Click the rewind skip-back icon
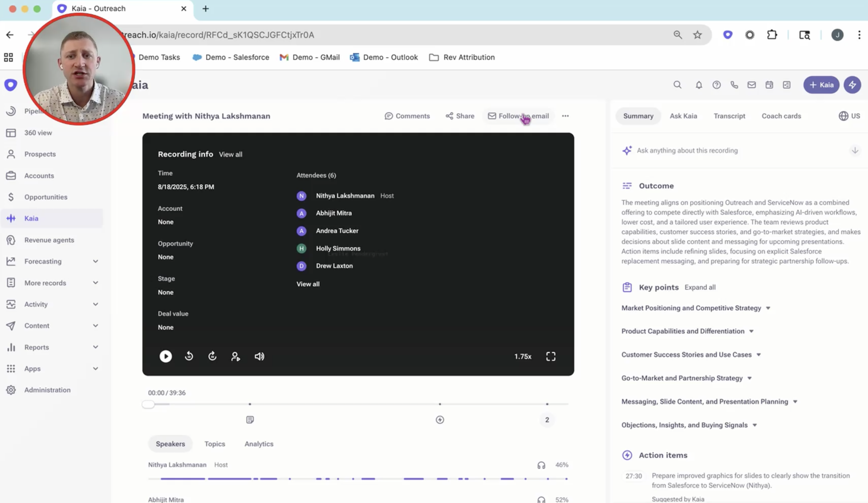The height and width of the screenshot is (503, 868). tap(189, 356)
